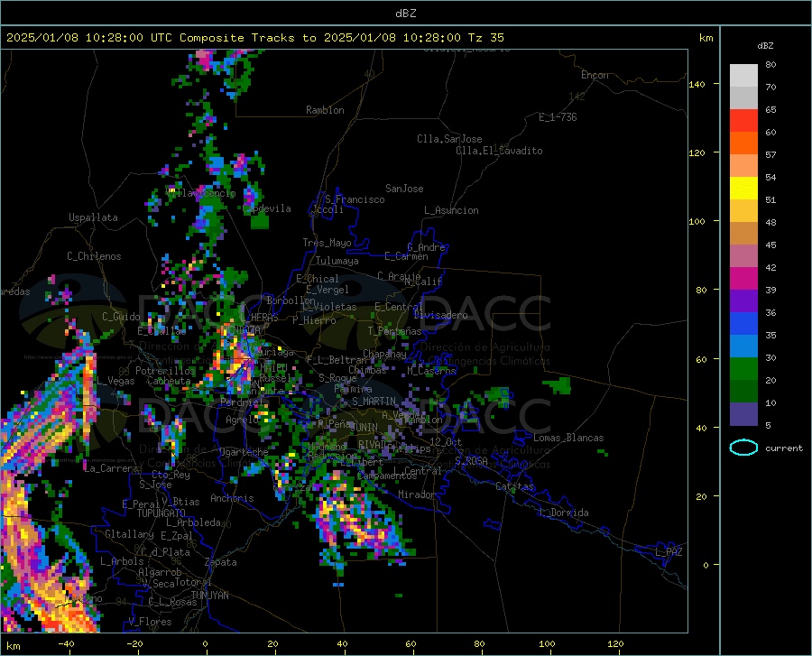Select the 'Zapata' label
This screenshot has width=812, height=656.
point(221,562)
